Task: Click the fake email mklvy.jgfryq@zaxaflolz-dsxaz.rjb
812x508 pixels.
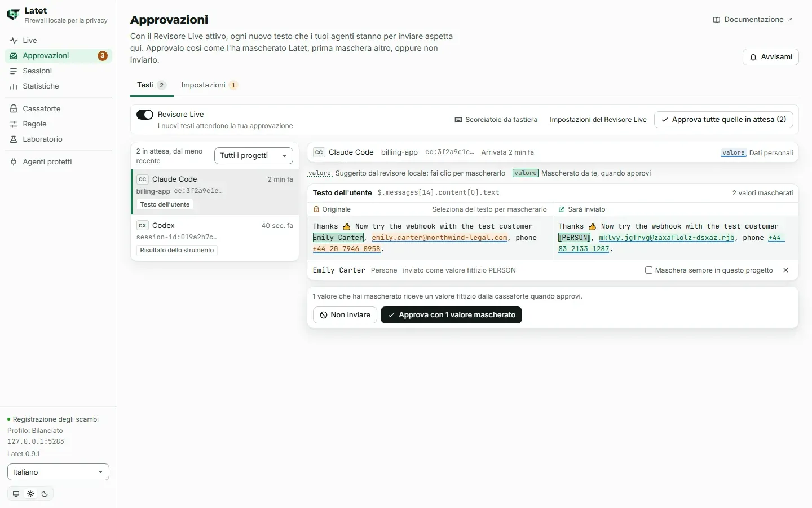Action: [x=667, y=238]
